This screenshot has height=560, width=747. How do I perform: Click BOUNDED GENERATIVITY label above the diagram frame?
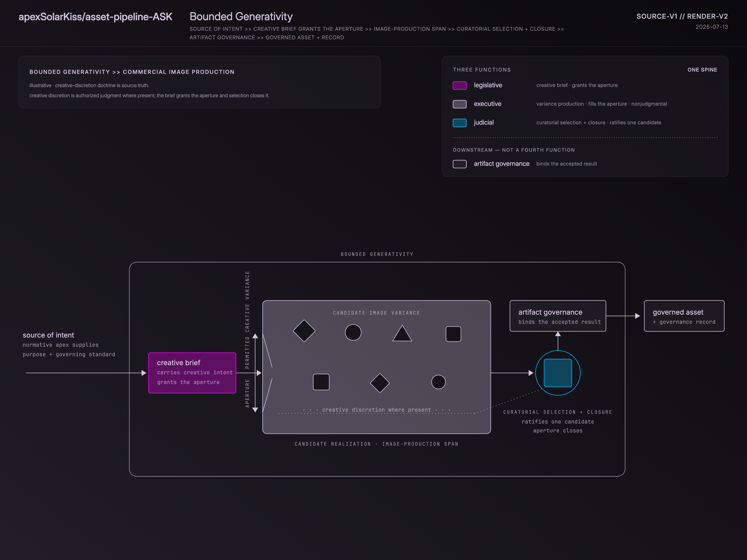(x=377, y=254)
